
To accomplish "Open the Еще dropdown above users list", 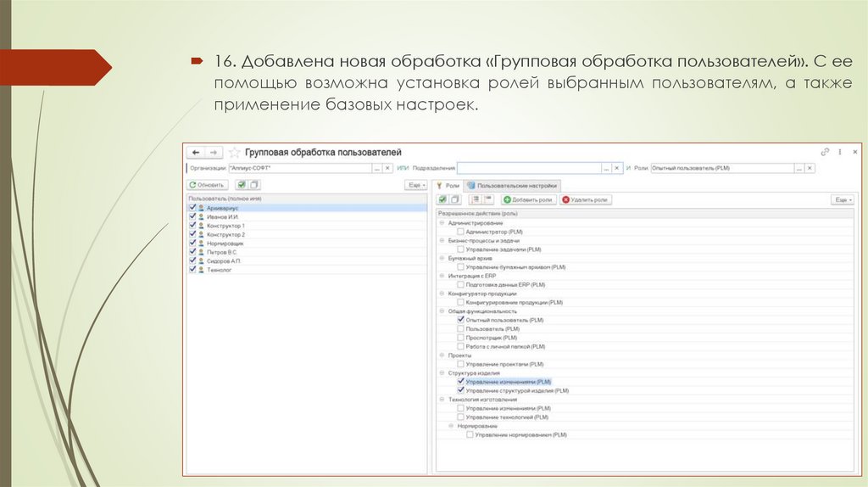I will 416,184.
